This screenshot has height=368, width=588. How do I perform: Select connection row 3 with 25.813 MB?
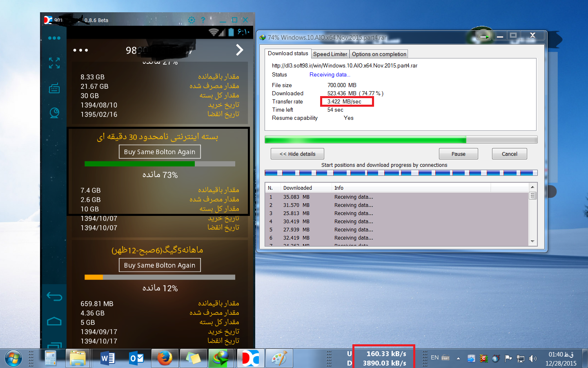397,213
